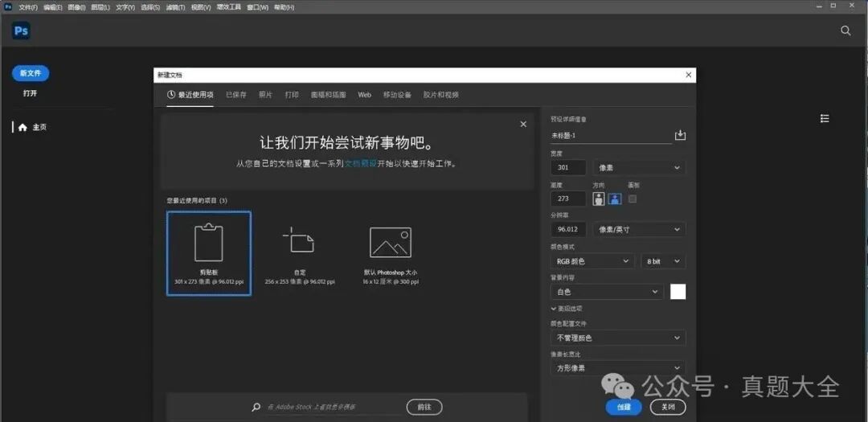Click the home icon beside 主页

pos(23,127)
